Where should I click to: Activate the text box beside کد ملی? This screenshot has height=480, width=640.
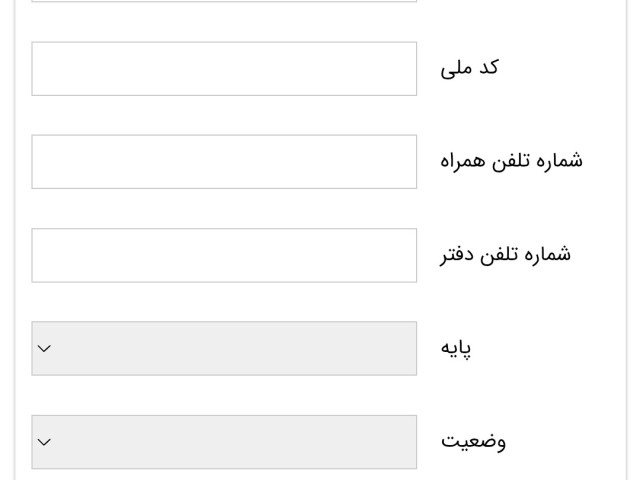(224, 68)
